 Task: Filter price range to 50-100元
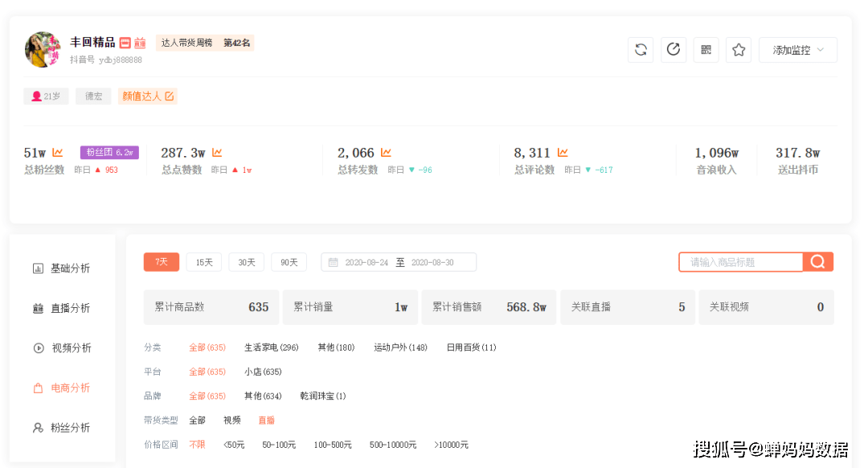pyautogui.click(x=278, y=445)
